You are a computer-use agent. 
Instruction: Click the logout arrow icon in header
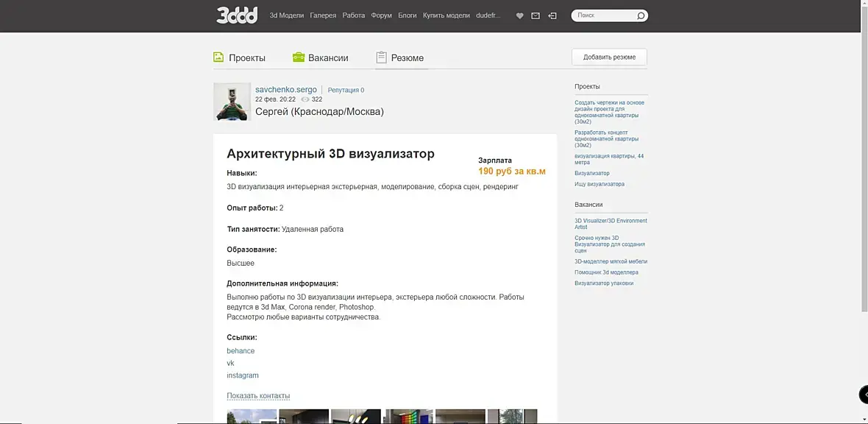(x=552, y=16)
